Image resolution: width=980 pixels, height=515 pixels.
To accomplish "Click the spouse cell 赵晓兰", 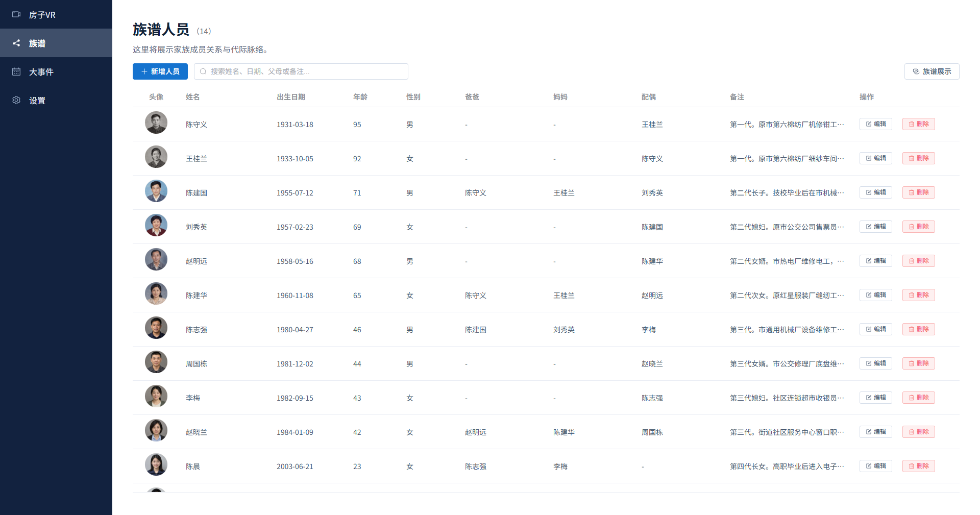I will coord(652,364).
